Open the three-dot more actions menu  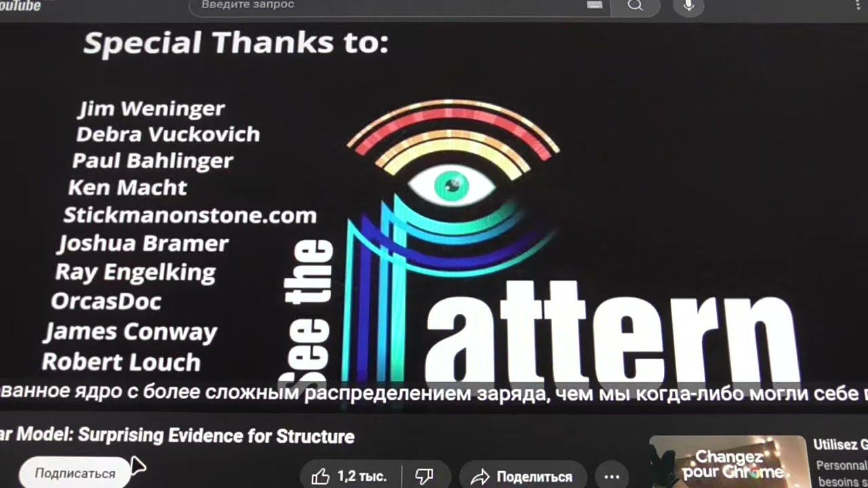click(612, 476)
